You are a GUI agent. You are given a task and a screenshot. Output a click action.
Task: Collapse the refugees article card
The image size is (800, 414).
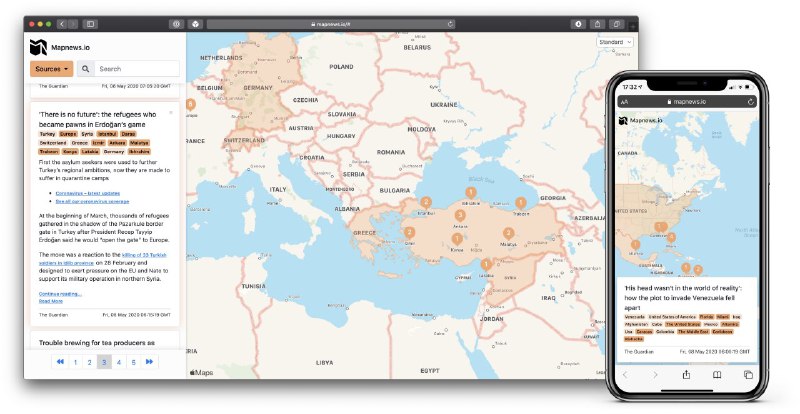(x=170, y=112)
